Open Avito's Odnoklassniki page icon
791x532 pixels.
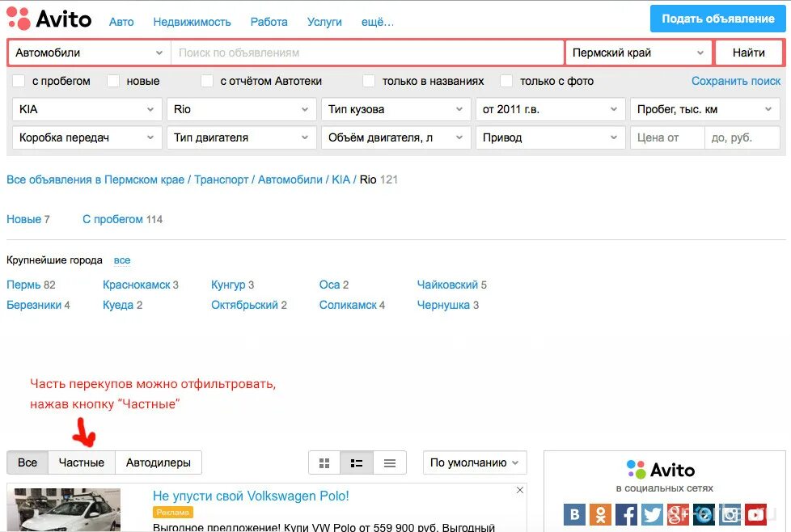[600, 515]
